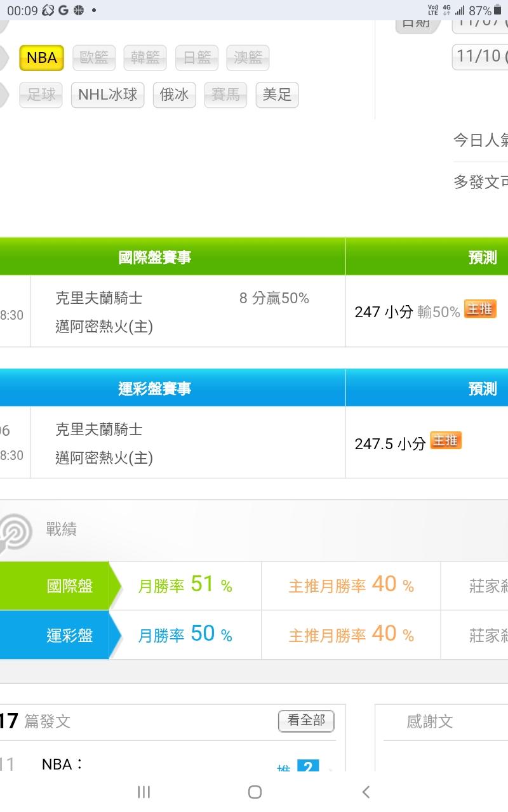Select the 國際盤 record row label
The height and width of the screenshot is (812, 508).
click(69, 586)
